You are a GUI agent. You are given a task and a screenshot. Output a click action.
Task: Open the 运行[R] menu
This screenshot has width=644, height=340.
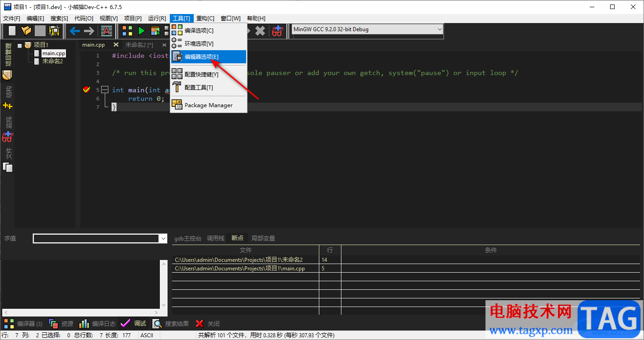pyautogui.click(x=157, y=19)
